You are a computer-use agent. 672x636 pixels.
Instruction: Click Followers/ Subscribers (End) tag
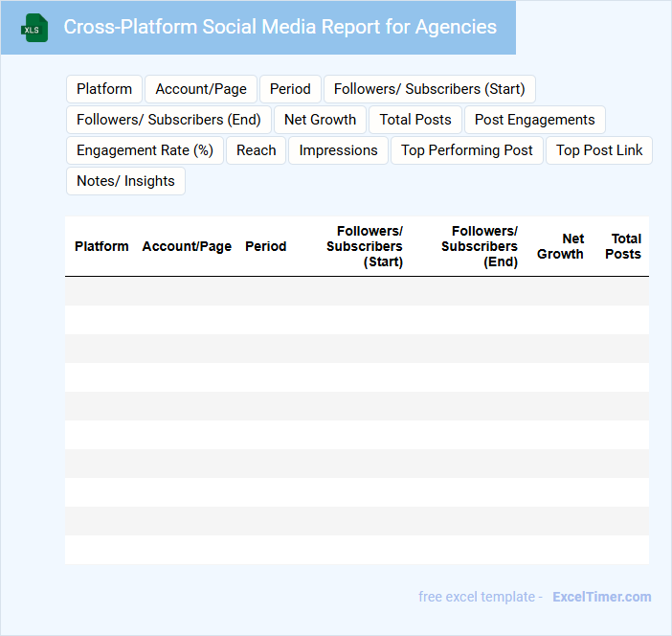(168, 120)
